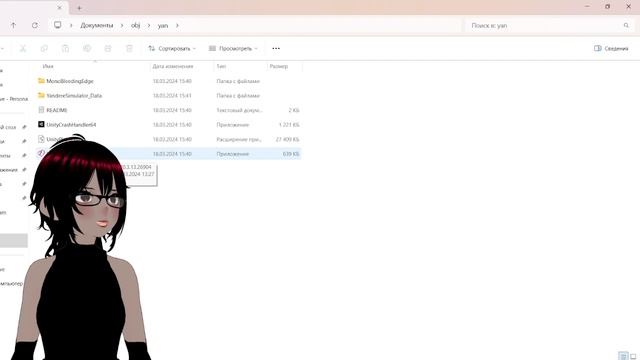Click the Copy icon in toolbar

[44, 49]
